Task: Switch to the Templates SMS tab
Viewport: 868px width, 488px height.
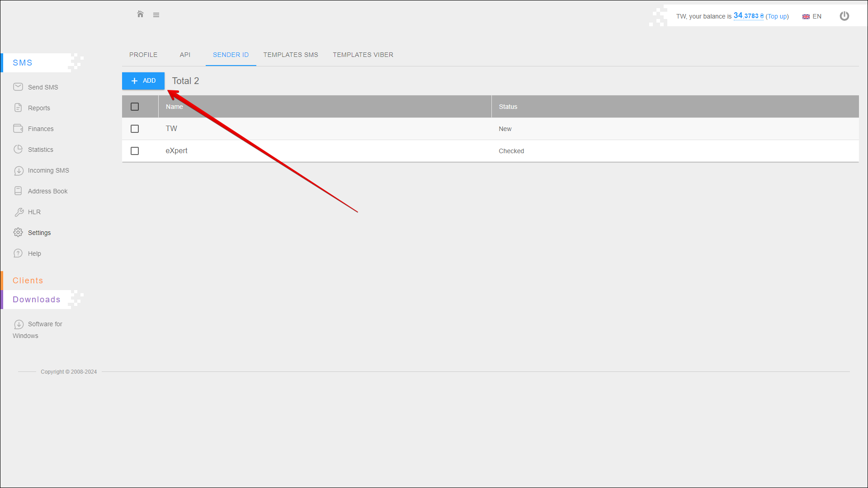Action: 291,55
